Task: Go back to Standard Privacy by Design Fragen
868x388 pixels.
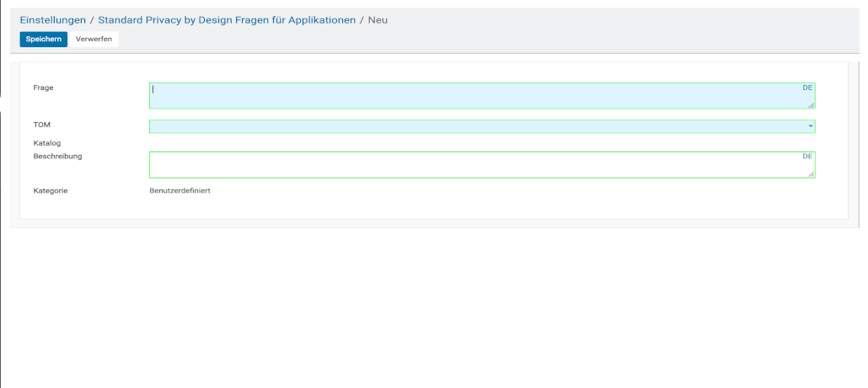Action: pos(227,19)
